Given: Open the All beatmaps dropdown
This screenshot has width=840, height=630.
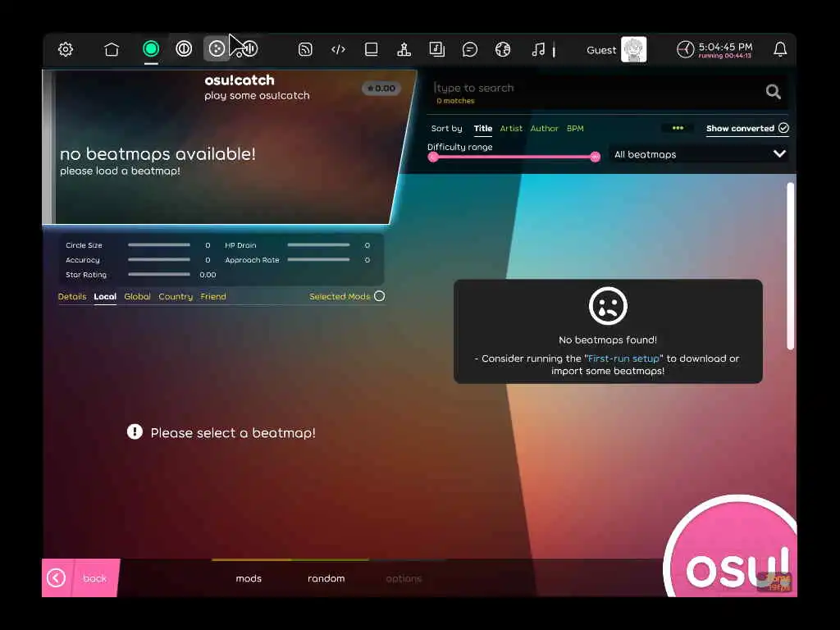Looking at the screenshot, I should pos(699,154).
